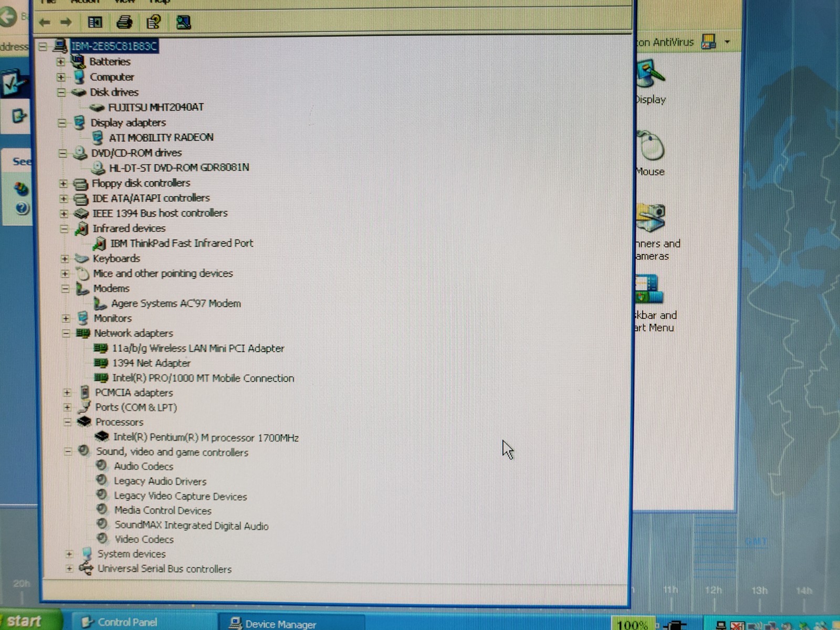Click the Processors category icon
Viewport: 840px width, 630px height.
click(84, 422)
